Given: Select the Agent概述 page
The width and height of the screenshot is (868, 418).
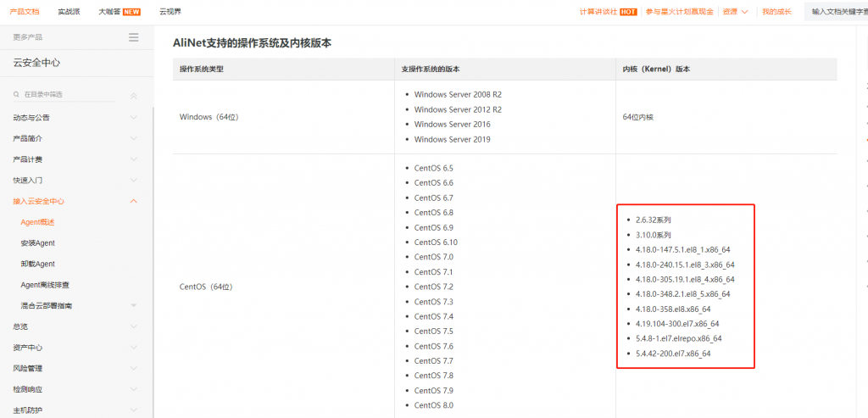Looking at the screenshot, I should coord(37,222).
